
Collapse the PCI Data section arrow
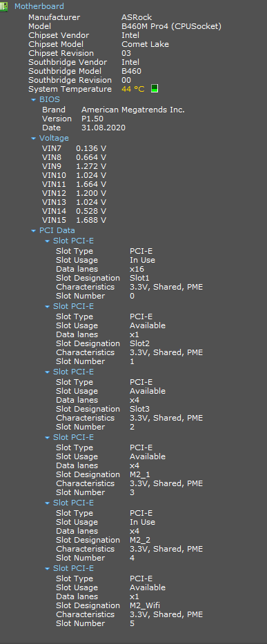tap(33, 231)
